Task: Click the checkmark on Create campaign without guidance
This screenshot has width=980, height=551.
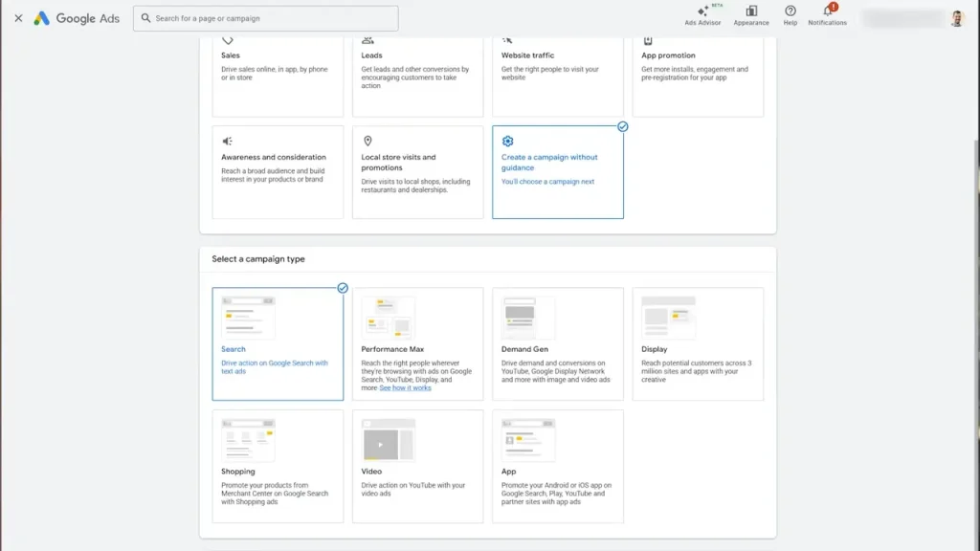Action: [x=622, y=125]
